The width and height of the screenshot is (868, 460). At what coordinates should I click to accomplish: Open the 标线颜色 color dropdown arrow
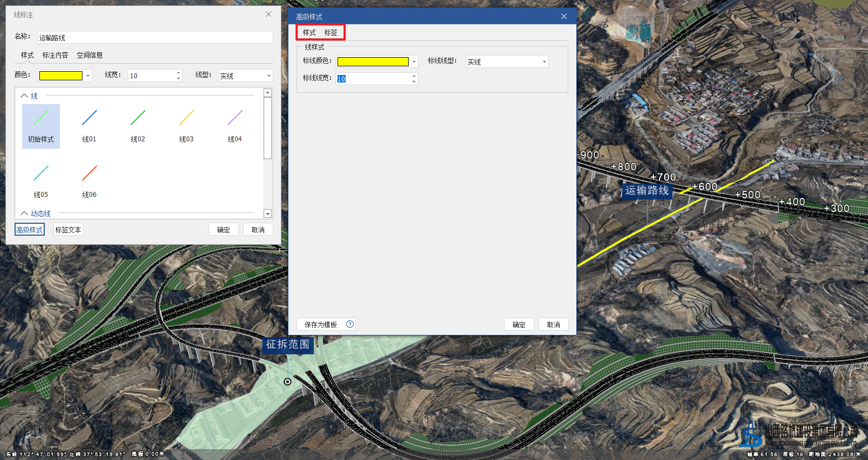point(414,62)
